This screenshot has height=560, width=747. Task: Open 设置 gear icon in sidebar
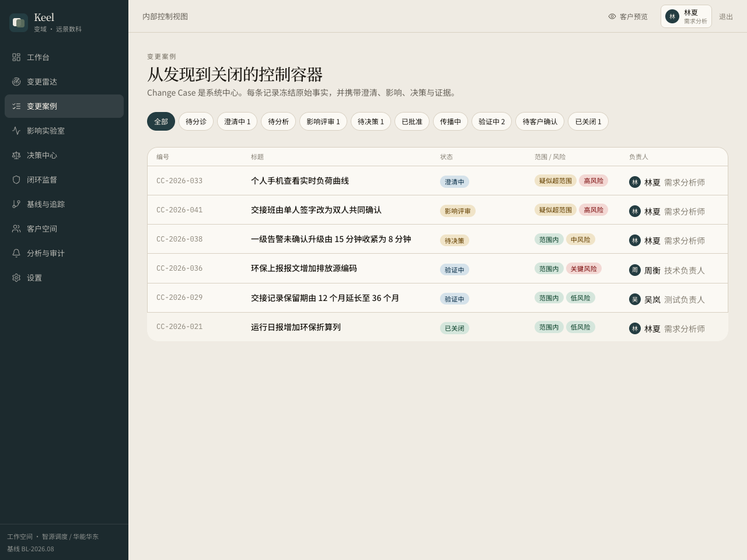pyautogui.click(x=16, y=278)
